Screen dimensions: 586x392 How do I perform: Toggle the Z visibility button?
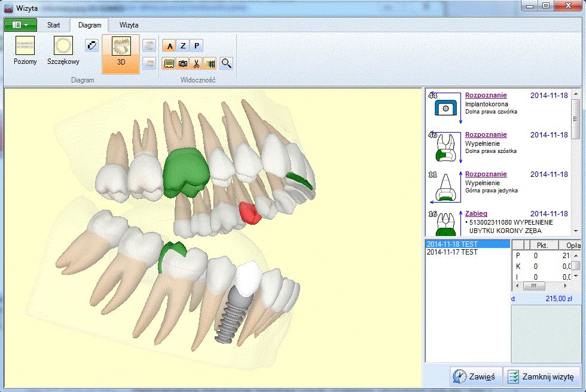point(183,46)
